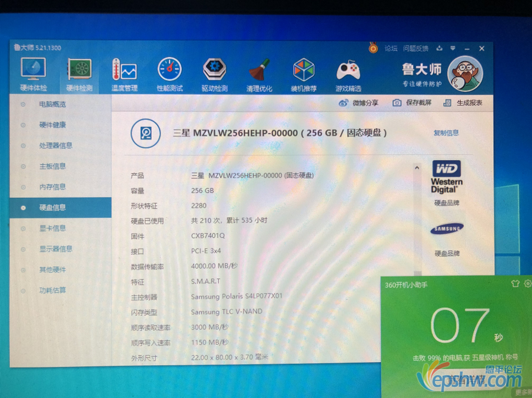The height and width of the screenshot is (398, 532).
Task: Click the feature value S.M.A.R.T
Action: tap(205, 281)
